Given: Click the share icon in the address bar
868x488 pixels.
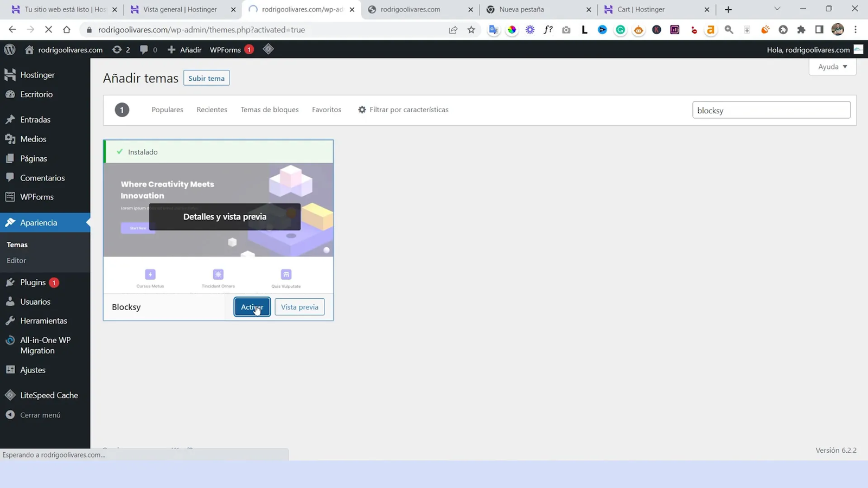Looking at the screenshot, I should coord(453,30).
